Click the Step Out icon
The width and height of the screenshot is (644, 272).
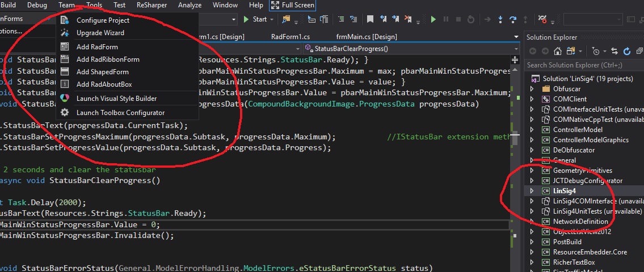(525, 19)
